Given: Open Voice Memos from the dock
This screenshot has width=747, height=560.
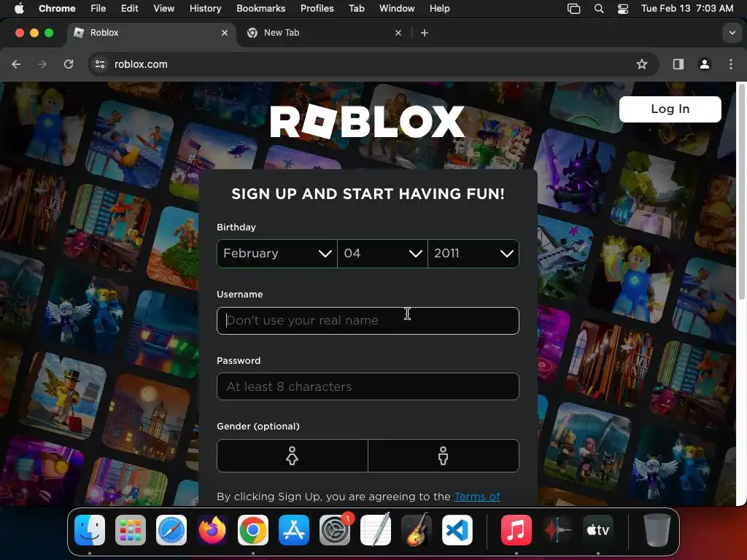Looking at the screenshot, I should pos(557,530).
